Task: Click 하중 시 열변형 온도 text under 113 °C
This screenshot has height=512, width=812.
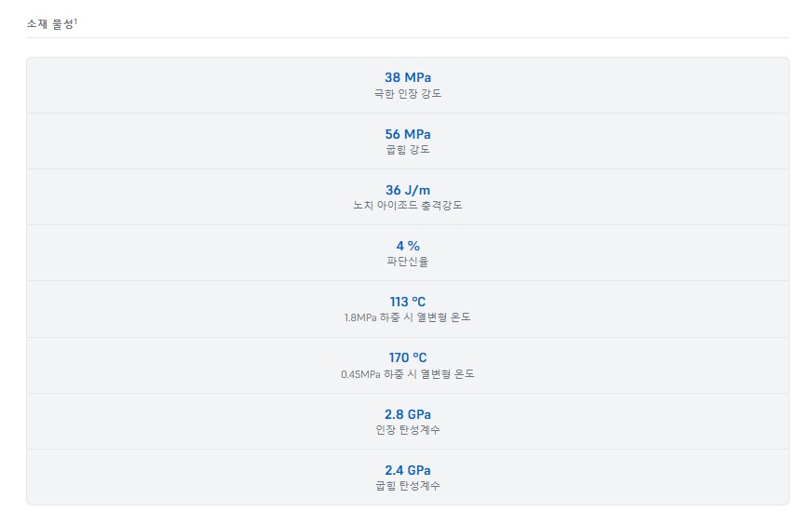Action: [426, 317]
